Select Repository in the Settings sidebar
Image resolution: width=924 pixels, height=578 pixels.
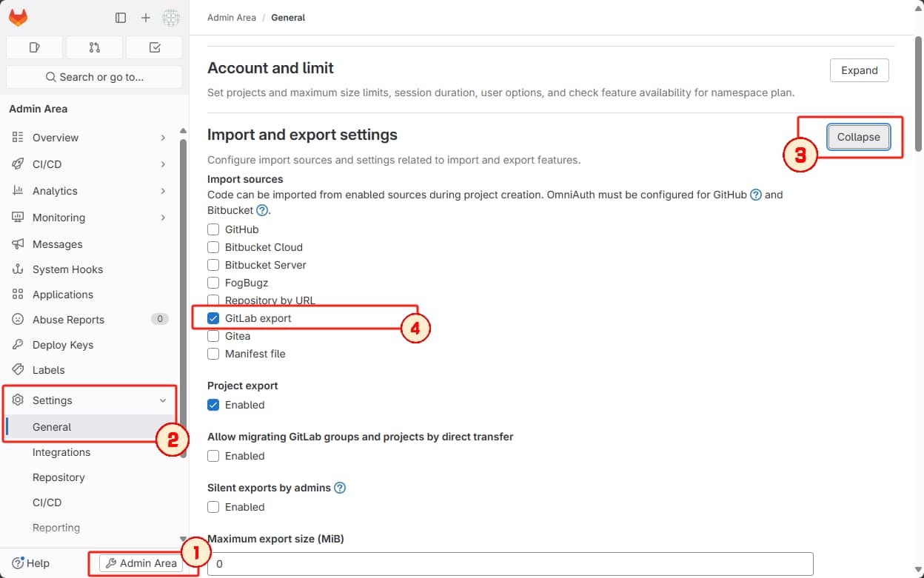click(58, 477)
